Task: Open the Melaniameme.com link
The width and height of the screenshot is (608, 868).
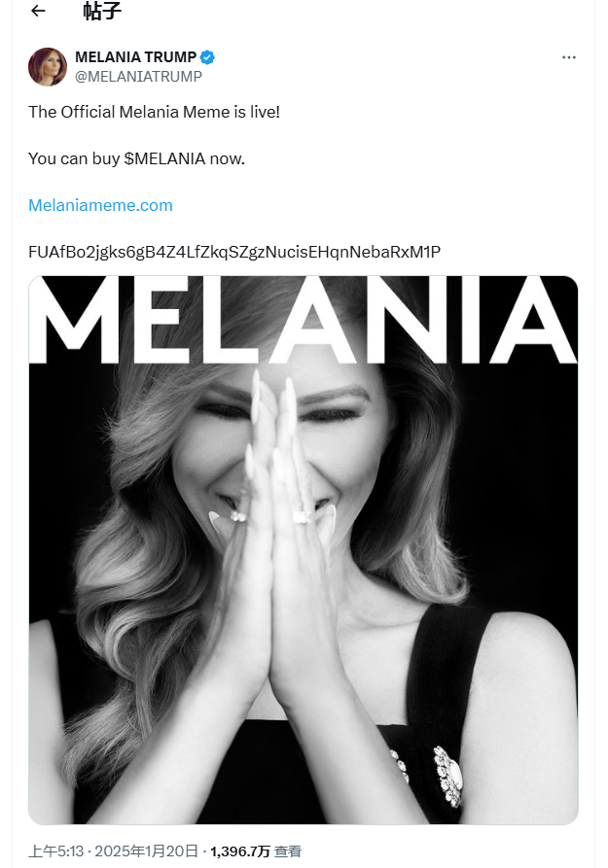Action: click(100, 205)
